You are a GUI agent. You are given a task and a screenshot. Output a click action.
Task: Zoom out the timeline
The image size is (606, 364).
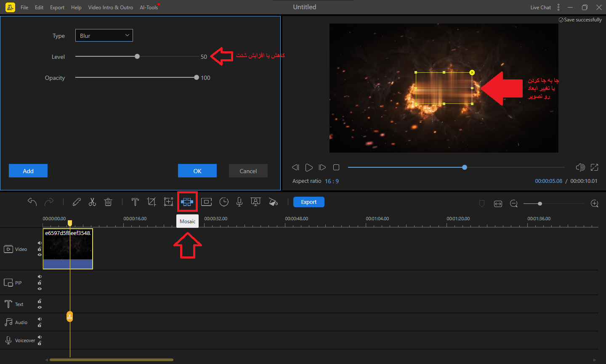point(514,203)
